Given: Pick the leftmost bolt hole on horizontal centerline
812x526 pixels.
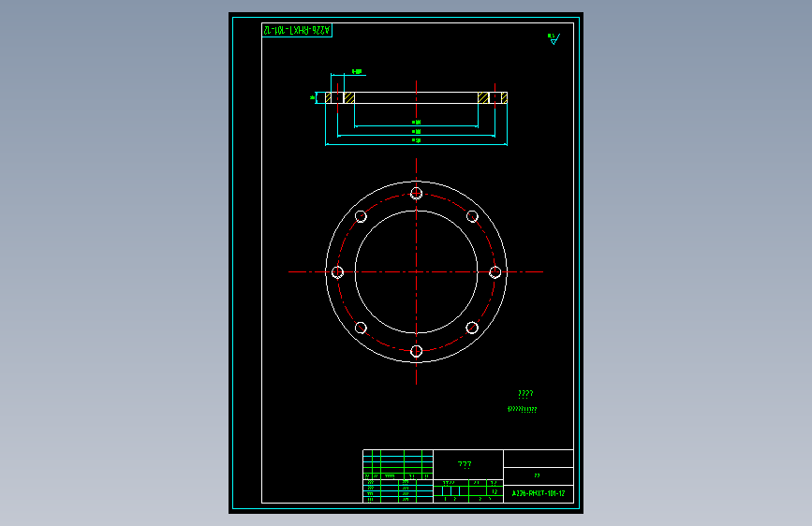Looking at the screenshot, I should click(338, 272).
